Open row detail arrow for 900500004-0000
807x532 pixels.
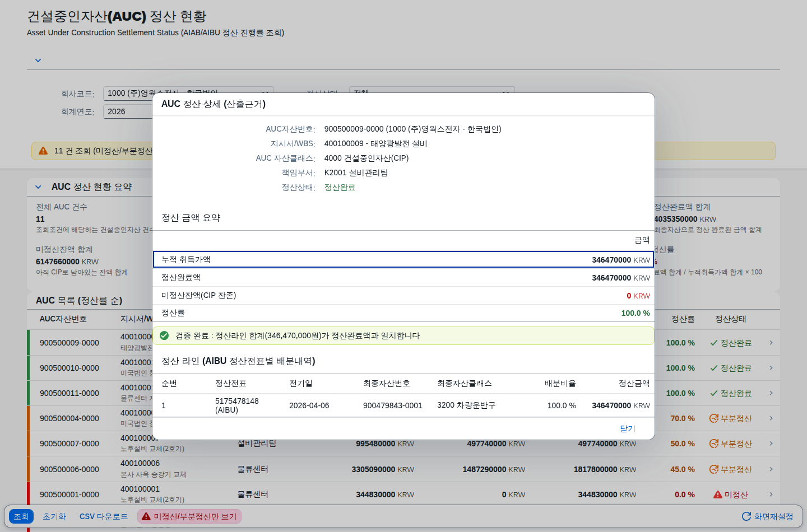click(x=771, y=418)
